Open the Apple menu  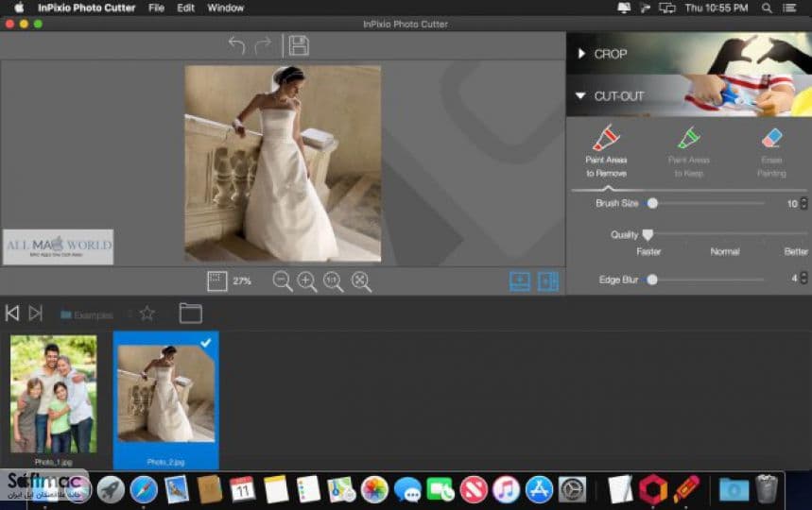(19, 8)
